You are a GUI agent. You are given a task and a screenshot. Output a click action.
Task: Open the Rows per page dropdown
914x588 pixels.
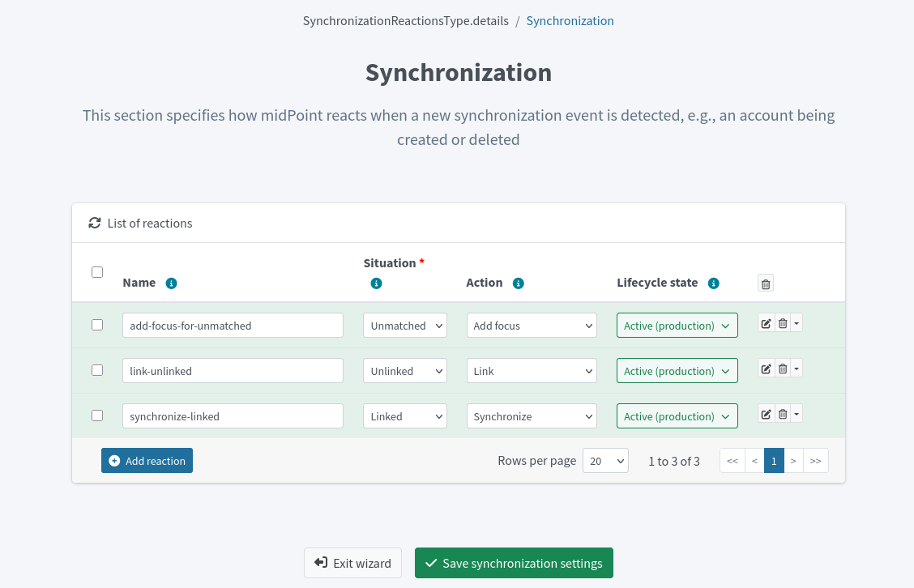(x=605, y=460)
